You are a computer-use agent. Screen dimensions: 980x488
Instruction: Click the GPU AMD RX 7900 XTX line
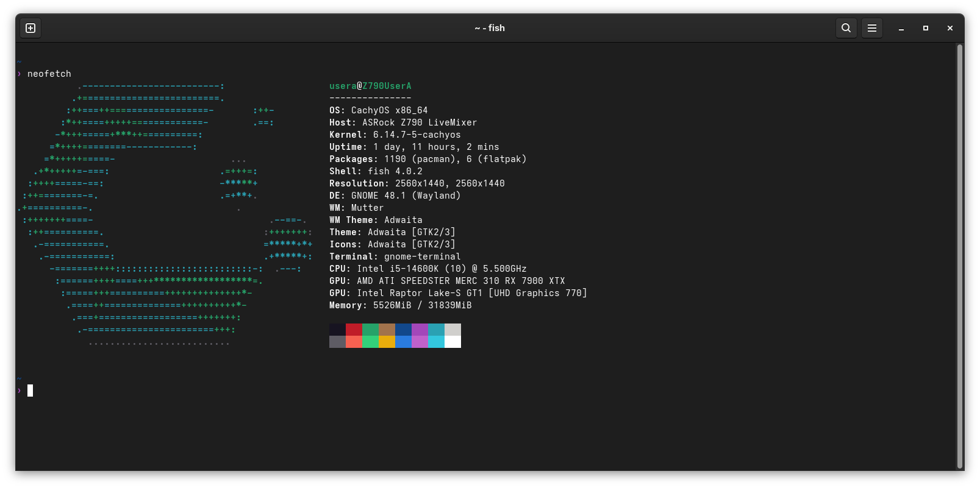pos(447,281)
